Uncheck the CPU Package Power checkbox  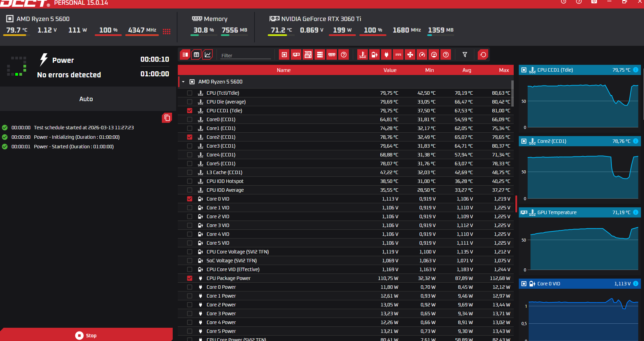tap(190, 278)
